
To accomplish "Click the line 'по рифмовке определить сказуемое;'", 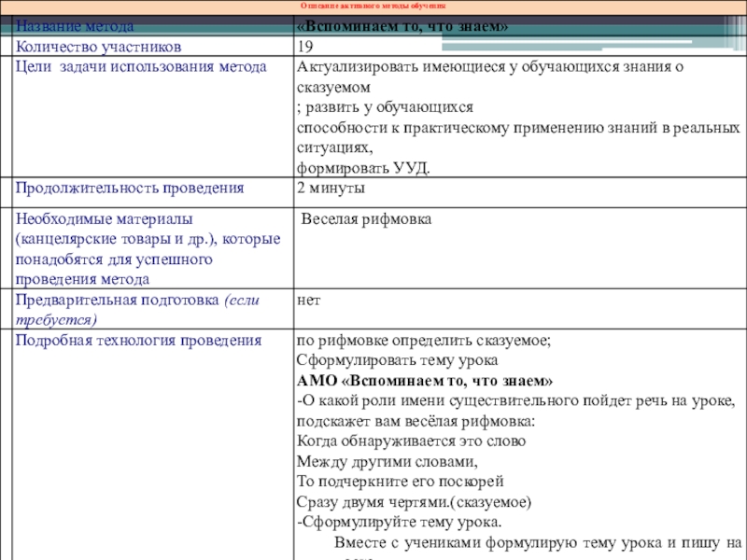I will tap(424, 341).
